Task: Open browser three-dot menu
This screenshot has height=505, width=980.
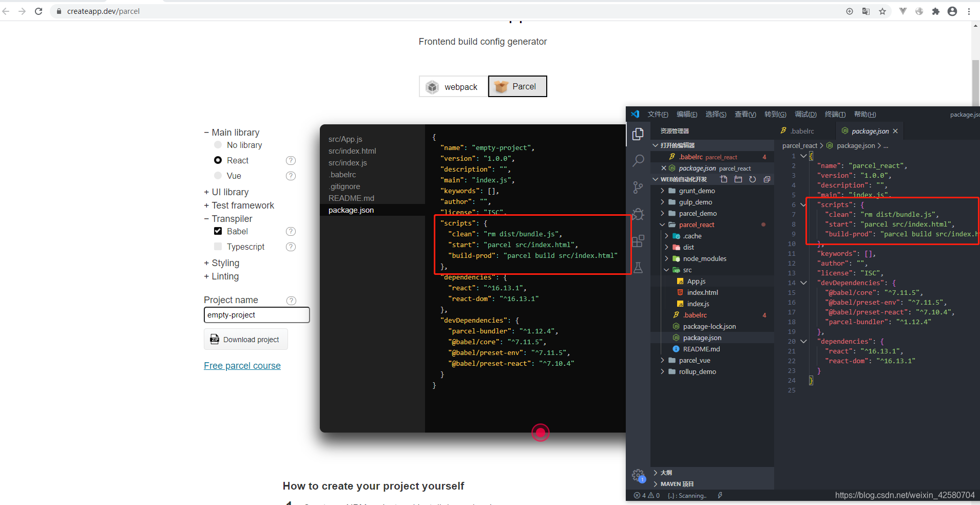Action: coord(969,11)
